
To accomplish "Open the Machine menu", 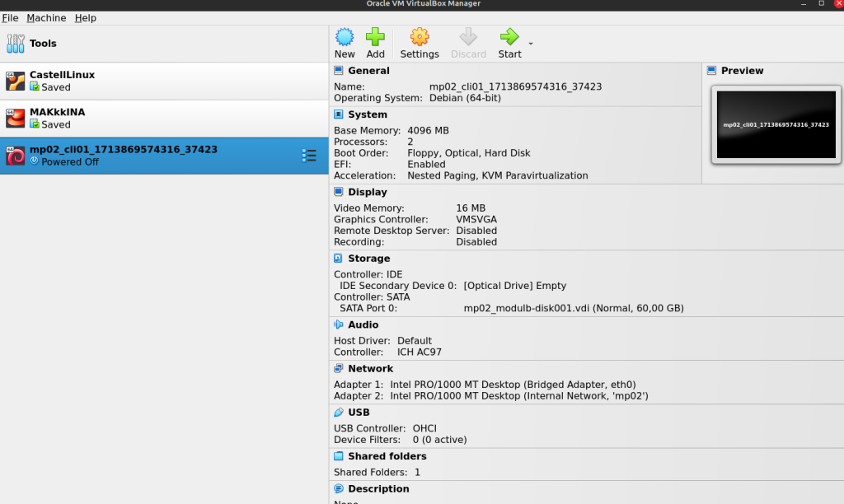I will point(46,18).
